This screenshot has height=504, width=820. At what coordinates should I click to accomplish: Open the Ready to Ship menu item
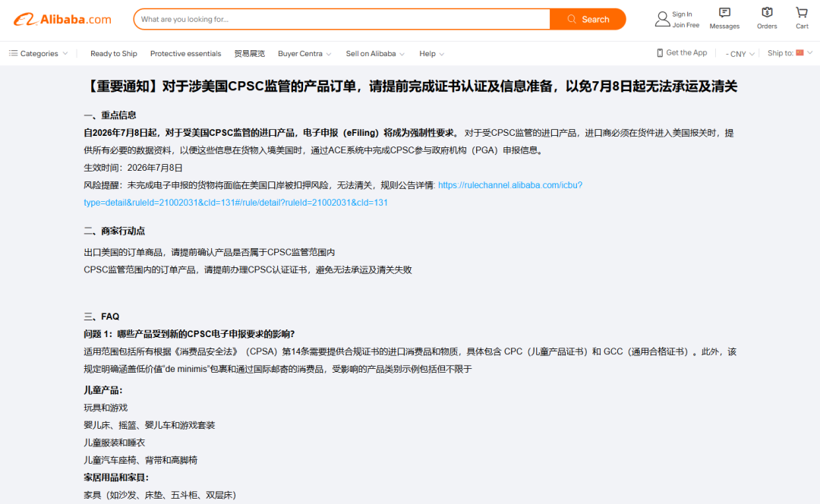(x=113, y=54)
